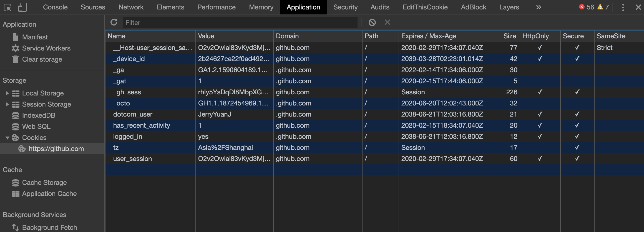
Task: Toggle the device toolbar icon
Action: click(22, 7)
